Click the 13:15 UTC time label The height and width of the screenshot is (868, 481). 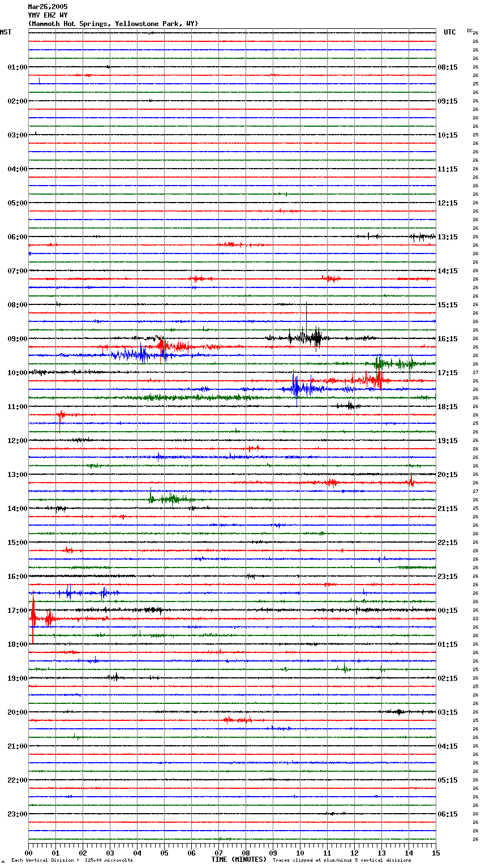448,237
